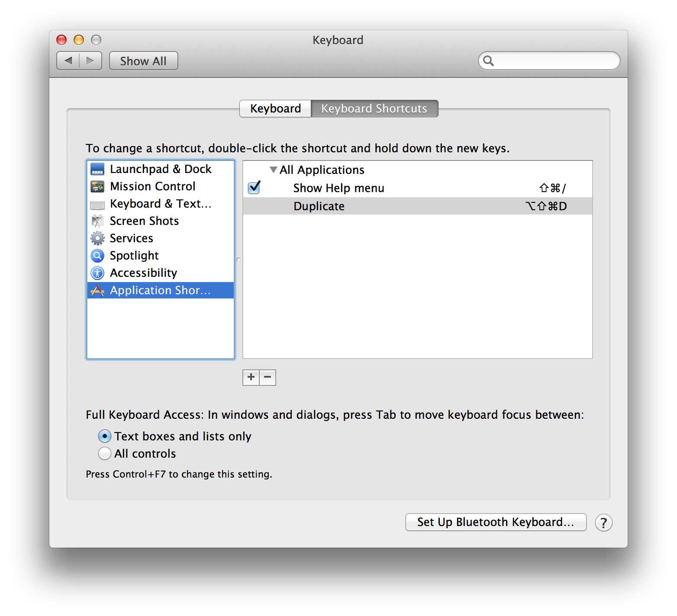Click the Mission Control icon
This screenshot has width=677, height=616.
coord(97,186)
